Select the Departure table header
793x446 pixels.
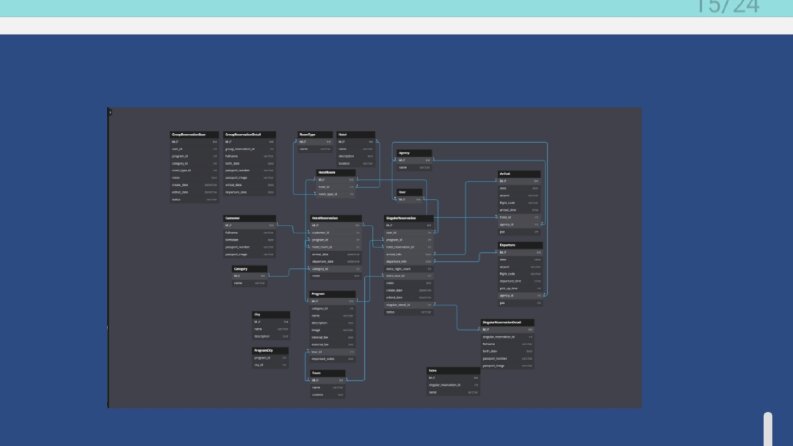tap(520, 245)
